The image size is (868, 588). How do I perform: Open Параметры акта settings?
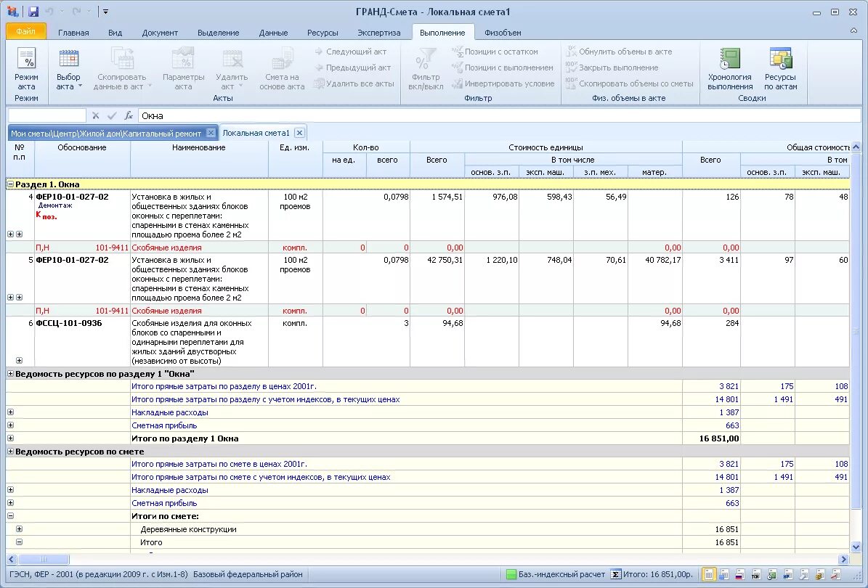[x=183, y=60]
